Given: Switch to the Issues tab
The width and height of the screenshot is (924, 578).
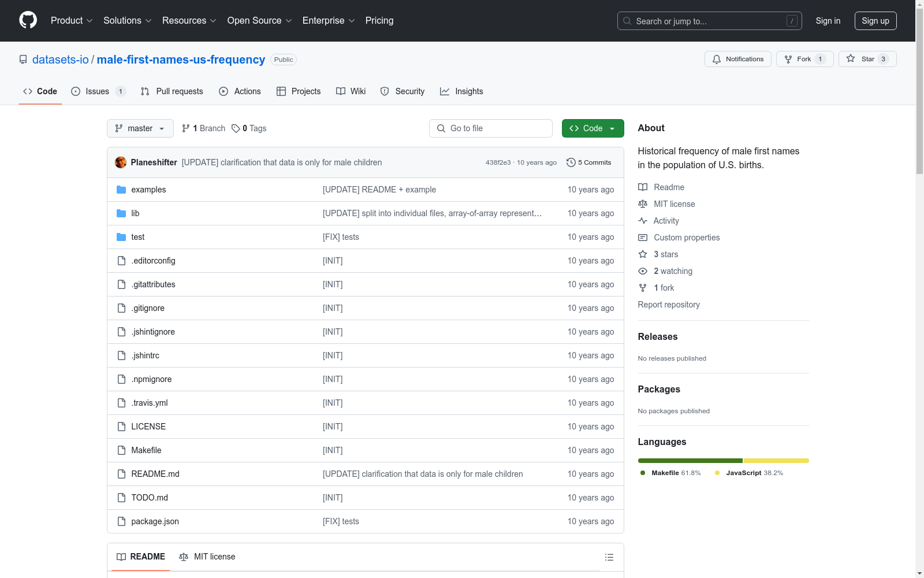Looking at the screenshot, I should point(98,91).
